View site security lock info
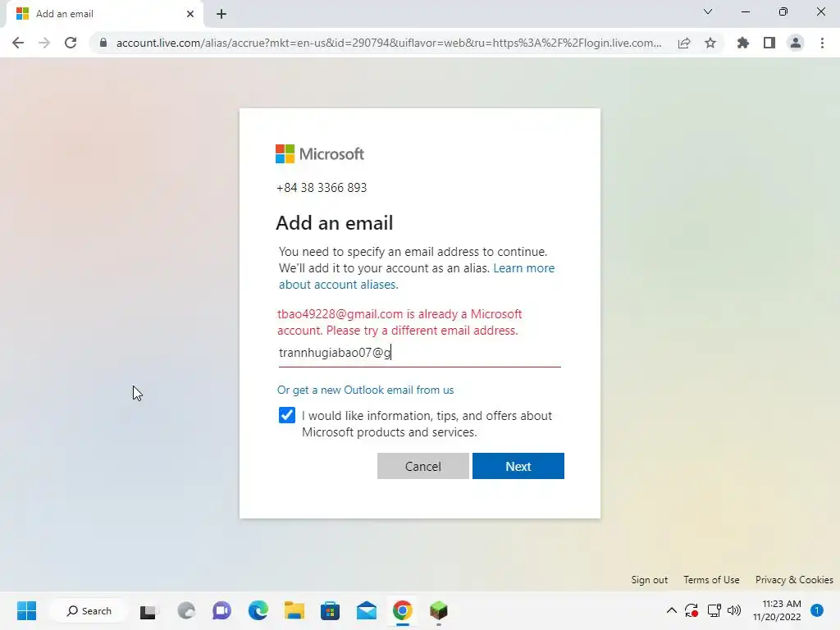This screenshot has width=840, height=630. coord(103,43)
